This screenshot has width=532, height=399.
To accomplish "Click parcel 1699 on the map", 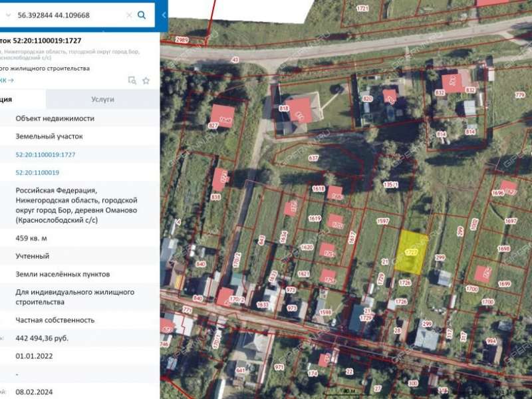I will click(x=504, y=284).
